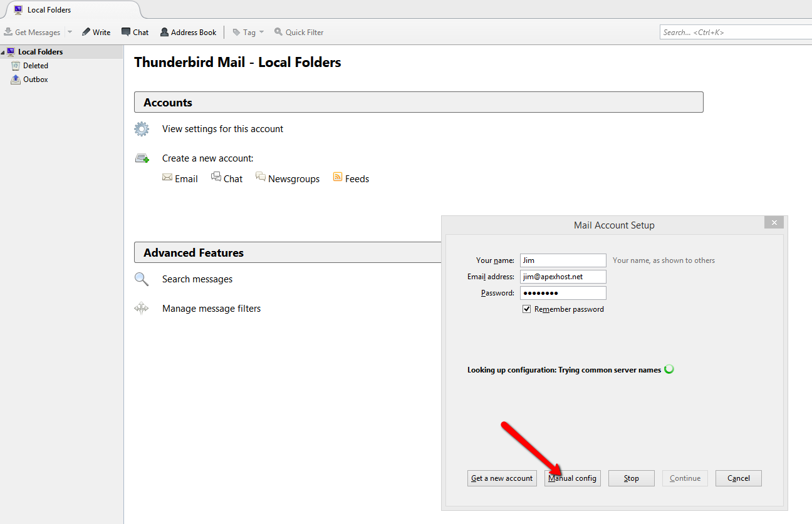Open the Chat toolbar button
The image size is (812, 524).
pos(135,32)
